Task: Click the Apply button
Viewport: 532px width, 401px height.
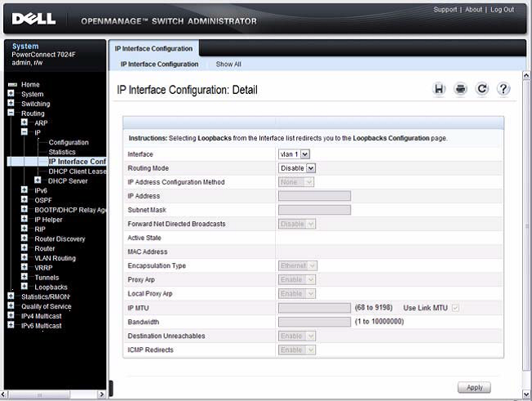Action: tap(474, 387)
